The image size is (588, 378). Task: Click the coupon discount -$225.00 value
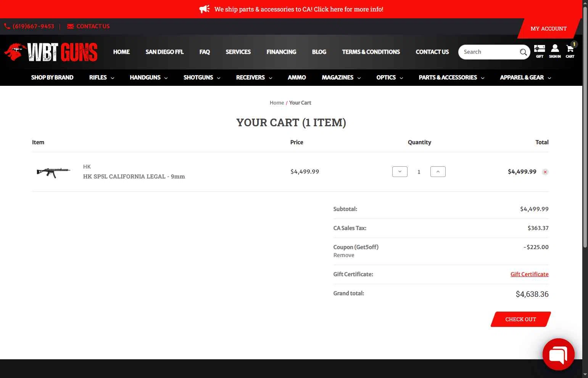click(536, 247)
